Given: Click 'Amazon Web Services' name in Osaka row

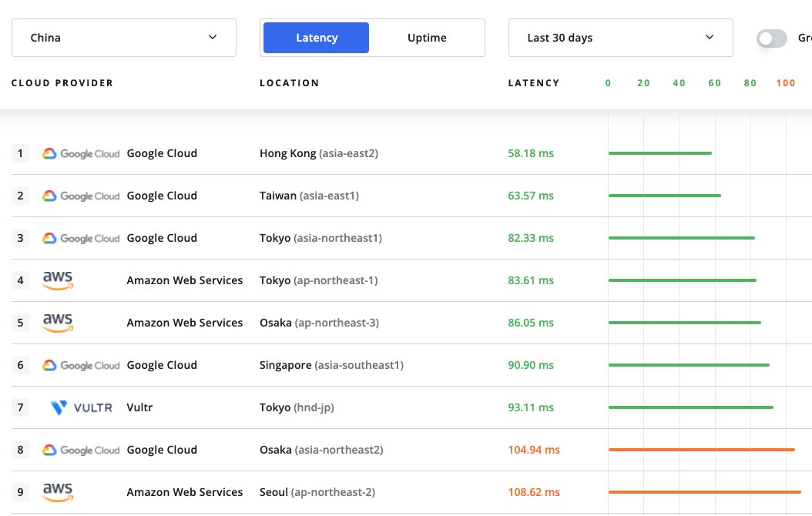Looking at the screenshot, I should tap(185, 323).
